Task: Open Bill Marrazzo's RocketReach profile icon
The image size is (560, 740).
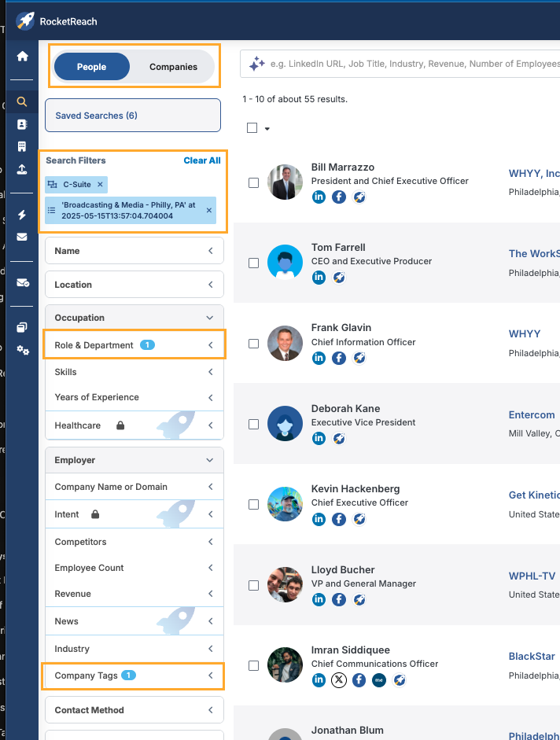Action: tap(359, 197)
